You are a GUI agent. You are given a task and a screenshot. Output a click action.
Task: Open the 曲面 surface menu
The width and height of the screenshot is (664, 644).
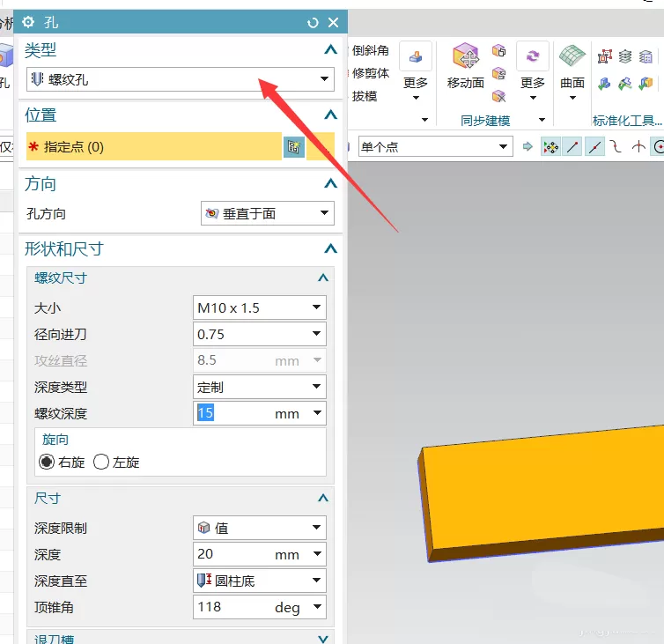[x=572, y=72]
